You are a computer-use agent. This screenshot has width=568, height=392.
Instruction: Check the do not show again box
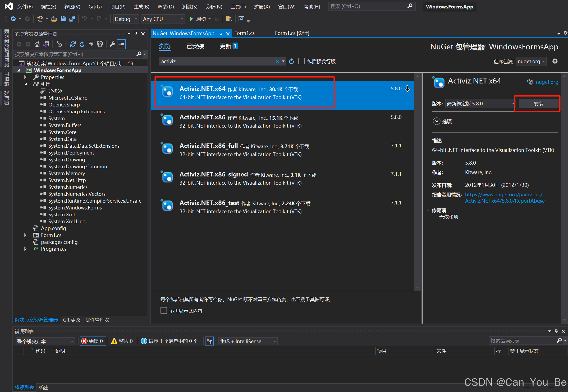(164, 311)
